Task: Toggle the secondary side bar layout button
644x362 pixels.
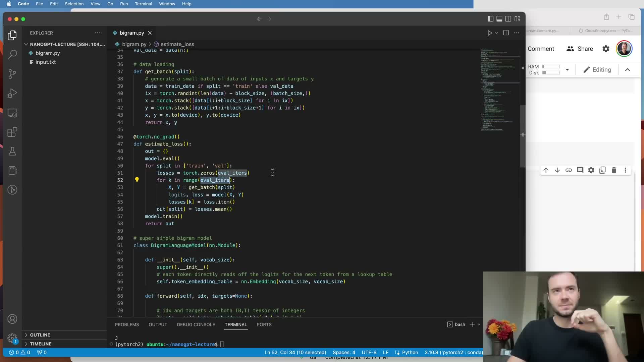Action: click(508, 19)
